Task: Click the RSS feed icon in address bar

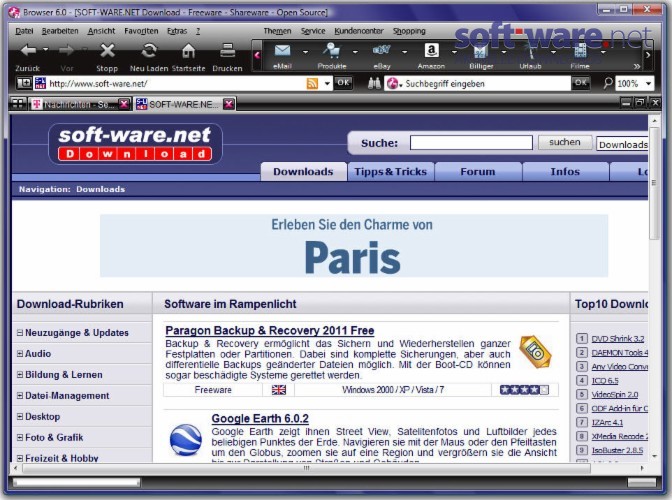Action: [x=312, y=84]
